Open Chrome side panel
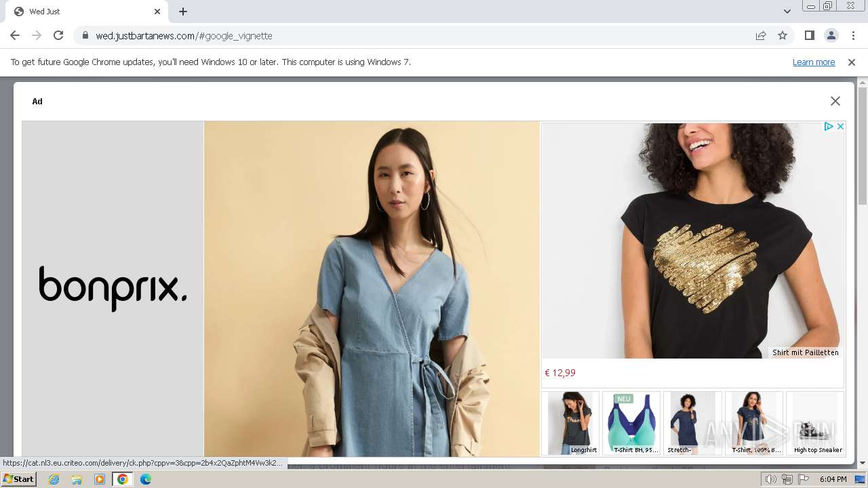868x488 pixels. coord(809,35)
